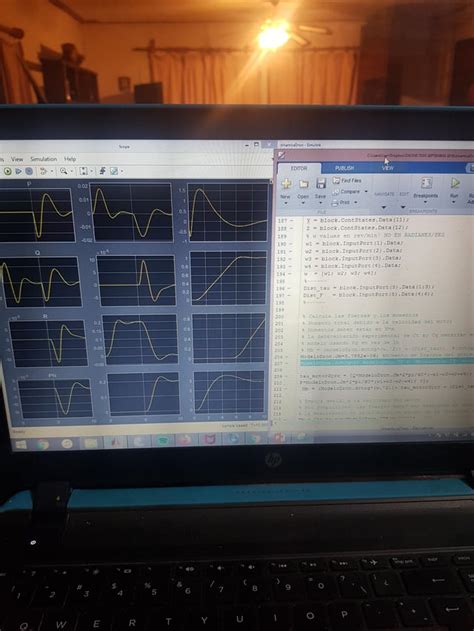Click the Open folder icon in editor
The height and width of the screenshot is (631, 474).
[x=304, y=184]
